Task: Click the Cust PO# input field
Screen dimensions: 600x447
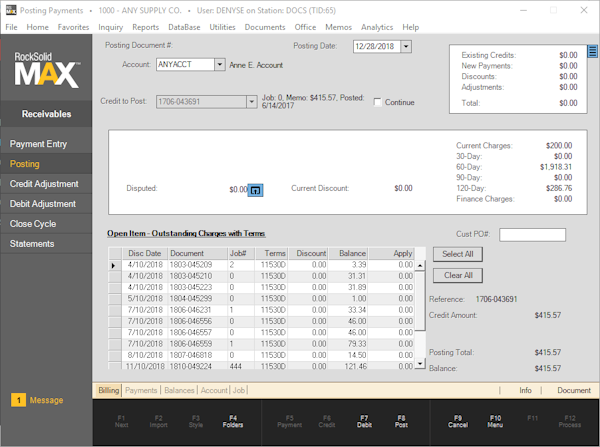Action: click(x=532, y=235)
